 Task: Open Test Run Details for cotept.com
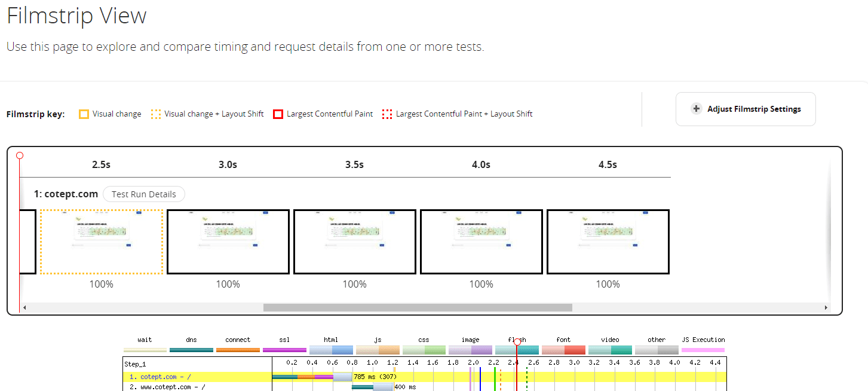[144, 194]
